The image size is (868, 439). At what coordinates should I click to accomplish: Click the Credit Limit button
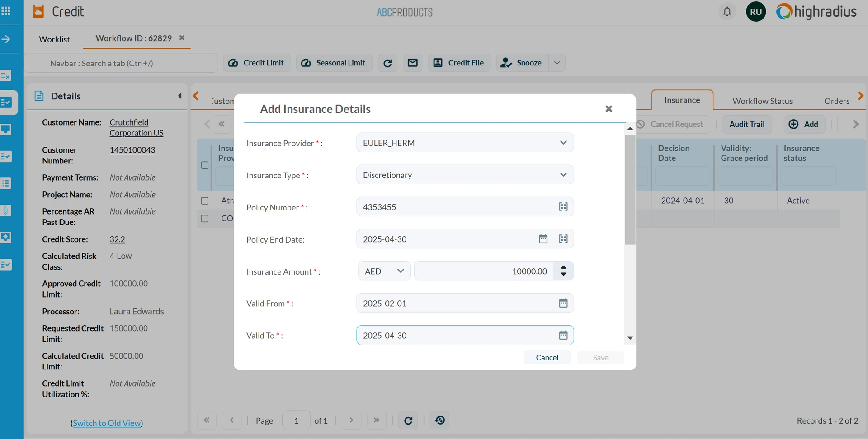[x=257, y=63]
